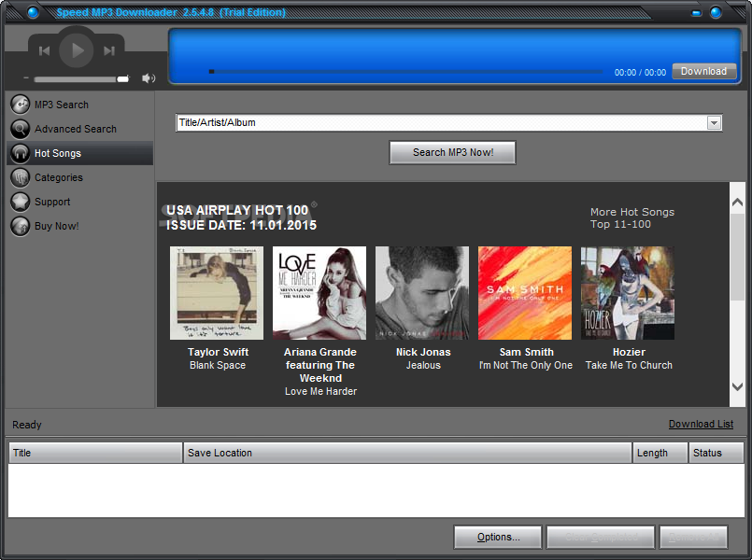Mute audio with the speaker icon
Image resolution: width=752 pixels, height=560 pixels.
pos(149,78)
